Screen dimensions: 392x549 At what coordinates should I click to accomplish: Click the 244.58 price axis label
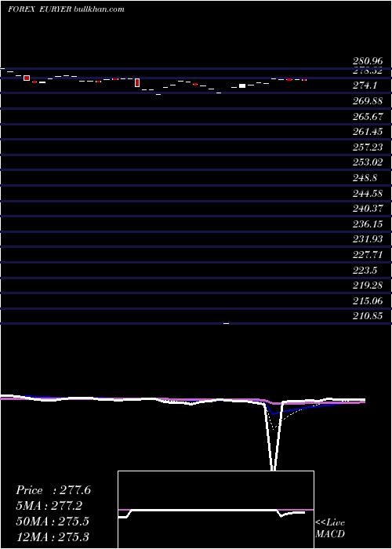pos(368,194)
